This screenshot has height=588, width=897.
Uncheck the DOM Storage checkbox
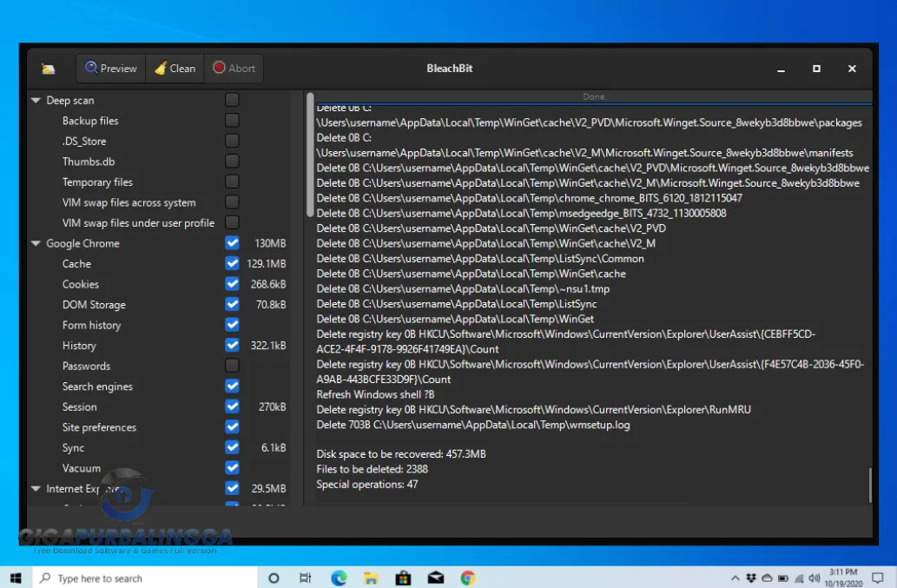(x=232, y=304)
